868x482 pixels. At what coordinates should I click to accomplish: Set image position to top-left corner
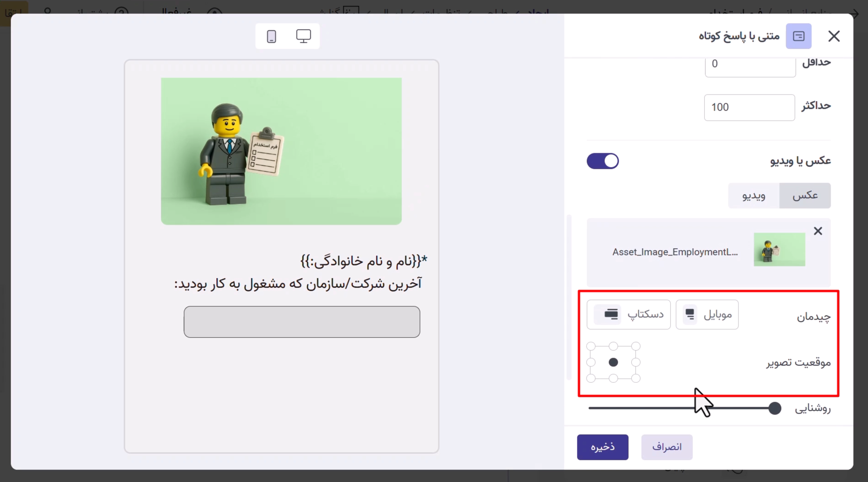[x=591, y=346]
